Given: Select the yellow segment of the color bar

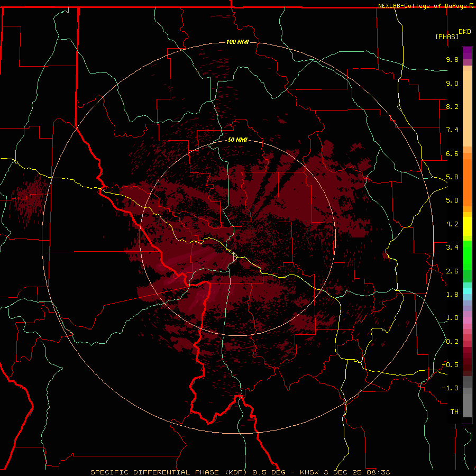Looking at the screenshot, I should tap(467, 226).
